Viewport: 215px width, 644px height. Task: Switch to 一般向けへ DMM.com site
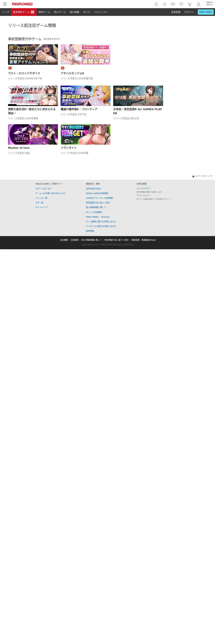(x=209, y=4)
